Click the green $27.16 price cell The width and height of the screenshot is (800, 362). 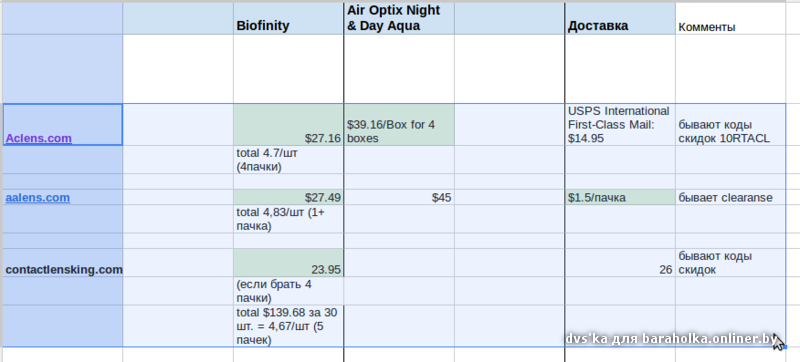click(x=288, y=125)
